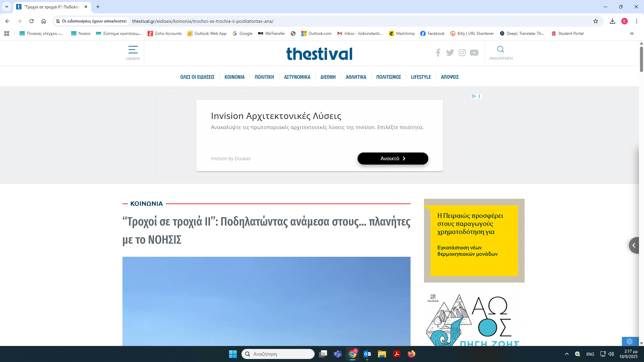The width and height of the screenshot is (644, 362).
Task: Expand hidden bookmarks with double chevron
Action: pos(632,34)
